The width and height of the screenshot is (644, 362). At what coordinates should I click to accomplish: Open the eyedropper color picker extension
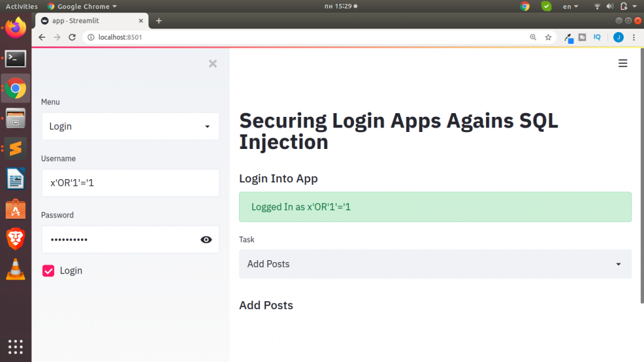point(568,37)
